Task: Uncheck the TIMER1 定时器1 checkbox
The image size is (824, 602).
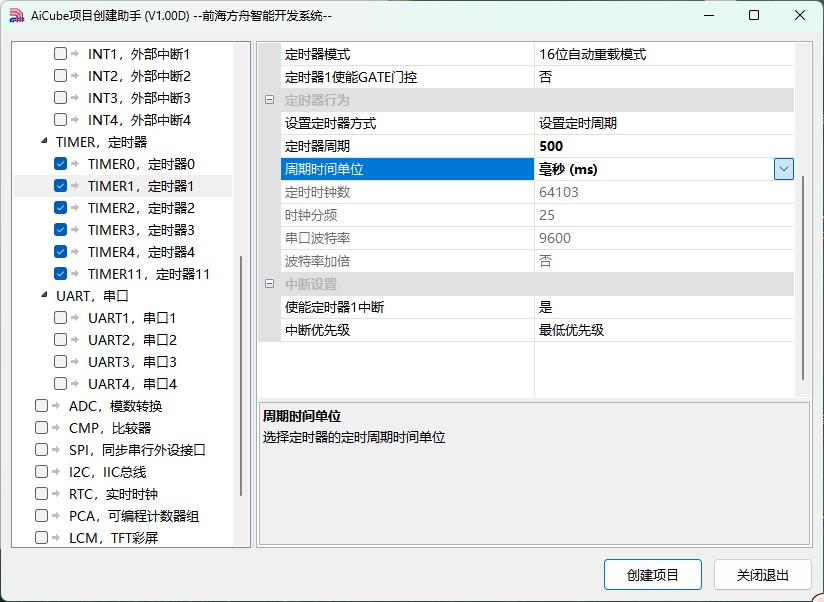Action: [60, 185]
